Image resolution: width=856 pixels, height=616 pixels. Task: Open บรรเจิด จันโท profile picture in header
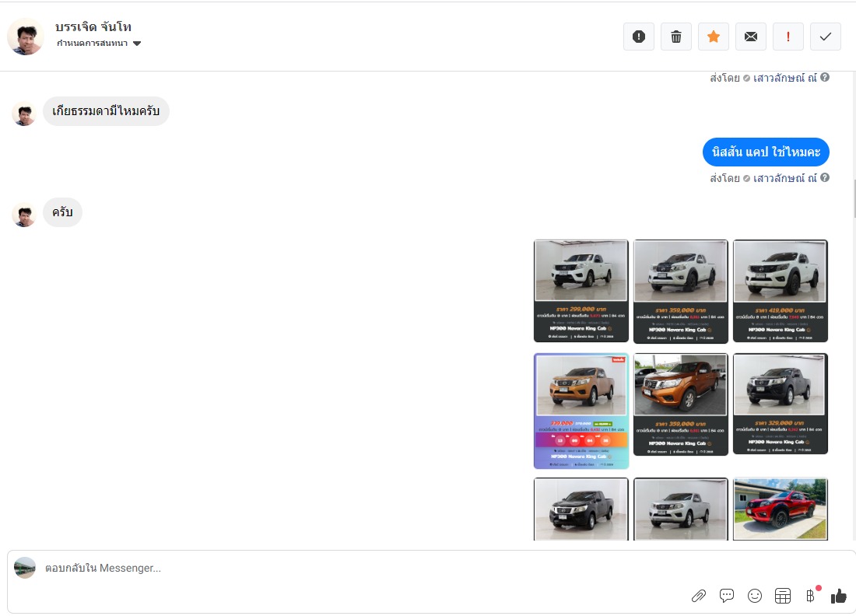point(25,37)
